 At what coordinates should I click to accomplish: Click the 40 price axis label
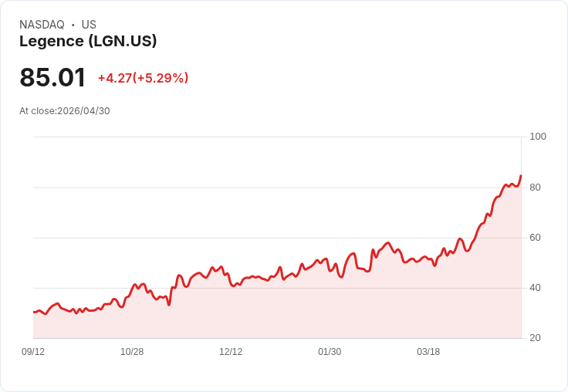click(535, 288)
